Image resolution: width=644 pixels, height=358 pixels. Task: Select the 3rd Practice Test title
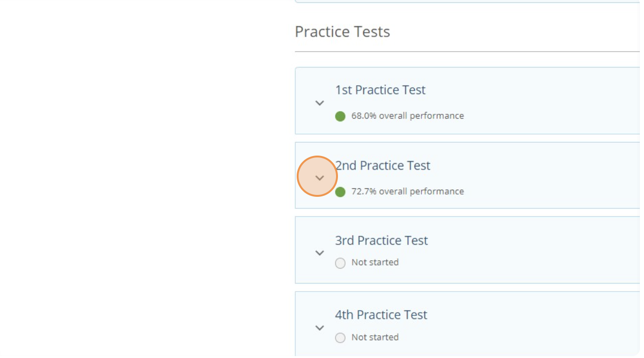[381, 240]
